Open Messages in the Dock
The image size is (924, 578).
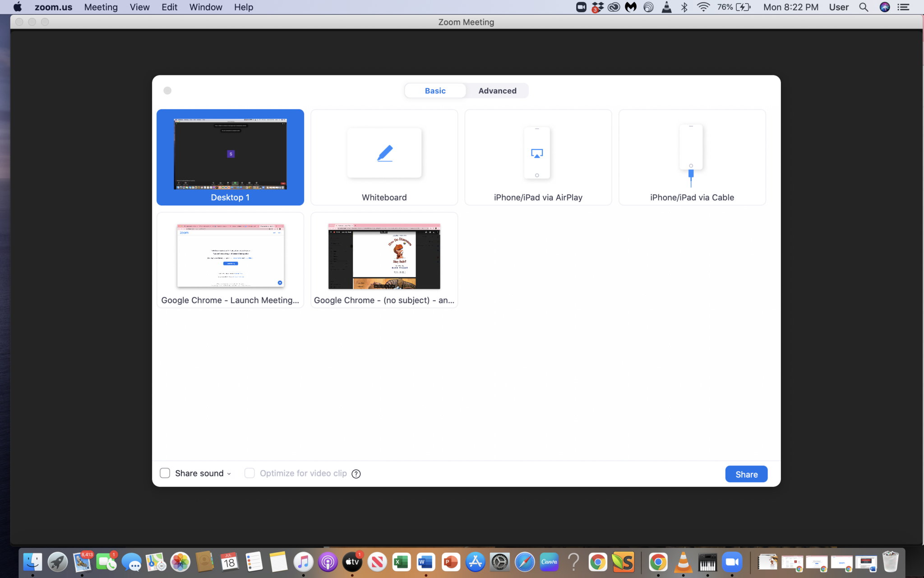pos(131,562)
